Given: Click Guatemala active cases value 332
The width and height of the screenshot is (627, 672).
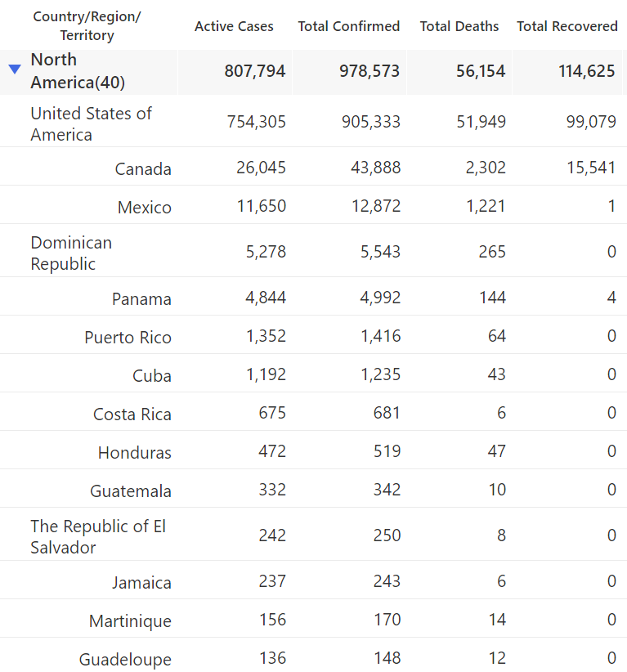Looking at the screenshot, I should tap(272, 490).
